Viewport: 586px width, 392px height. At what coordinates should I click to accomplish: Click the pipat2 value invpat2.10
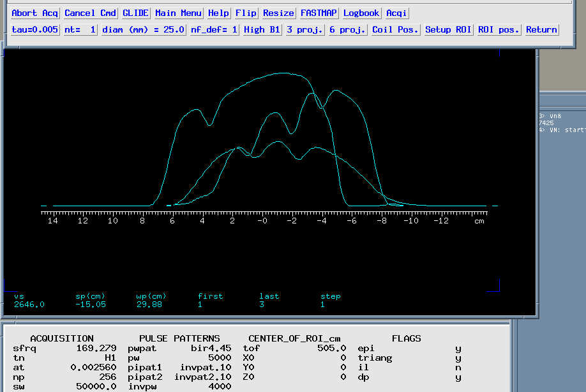[x=203, y=377]
